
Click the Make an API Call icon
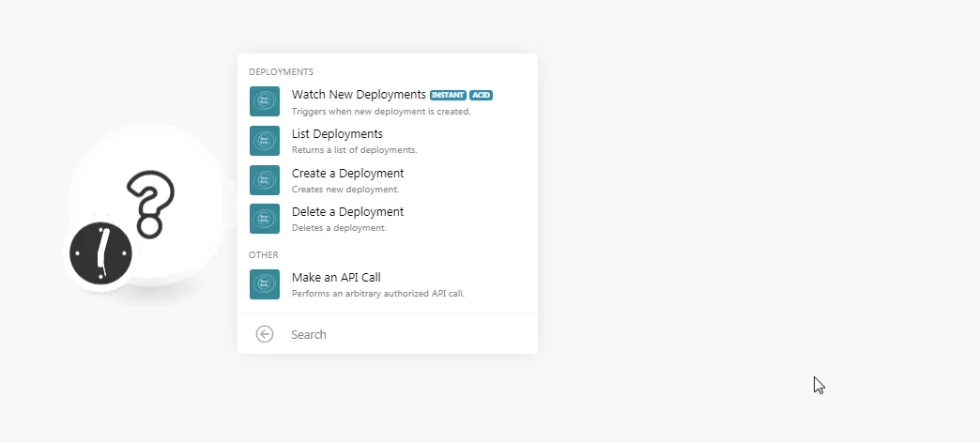tap(265, 284)
